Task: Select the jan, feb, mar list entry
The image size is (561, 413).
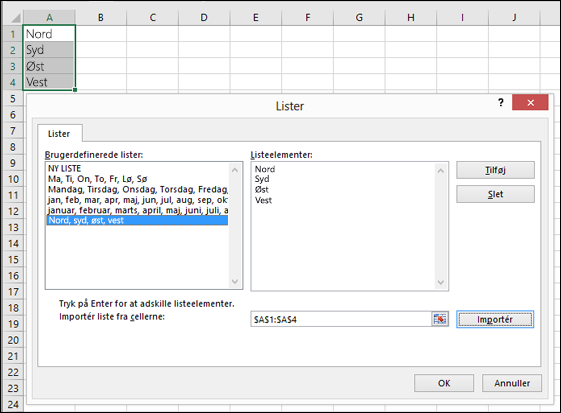Action: pos(137,200)
